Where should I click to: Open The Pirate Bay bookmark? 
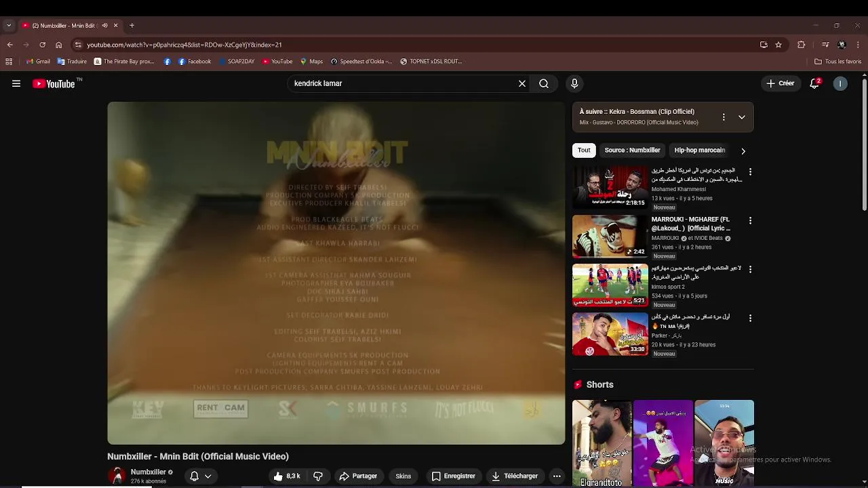pyautogui.click(x=124, y=61)
